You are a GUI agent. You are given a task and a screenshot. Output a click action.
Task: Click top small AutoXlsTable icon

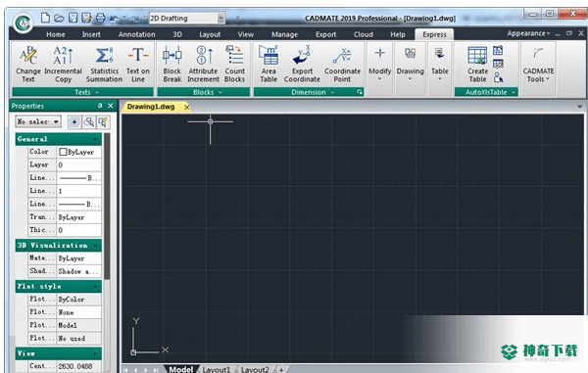[498, 50]
